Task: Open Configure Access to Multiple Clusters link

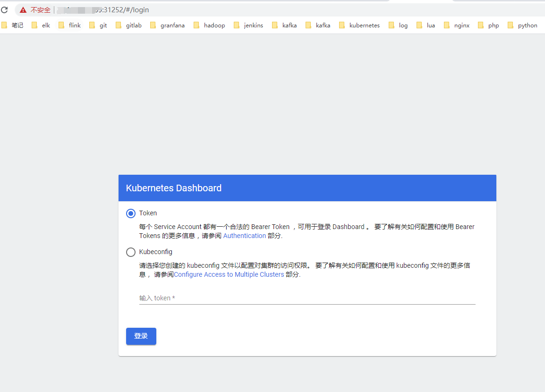Action: [229, 274]
